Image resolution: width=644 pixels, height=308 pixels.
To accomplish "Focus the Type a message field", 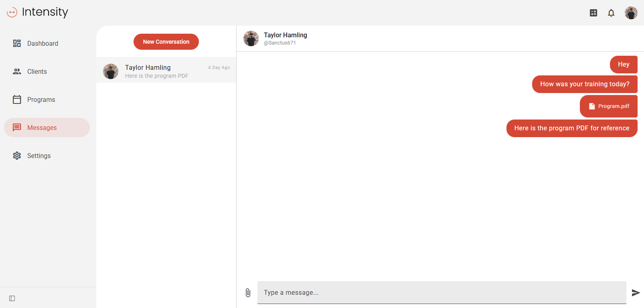I will pyautogui.click(x=441, y=293).
